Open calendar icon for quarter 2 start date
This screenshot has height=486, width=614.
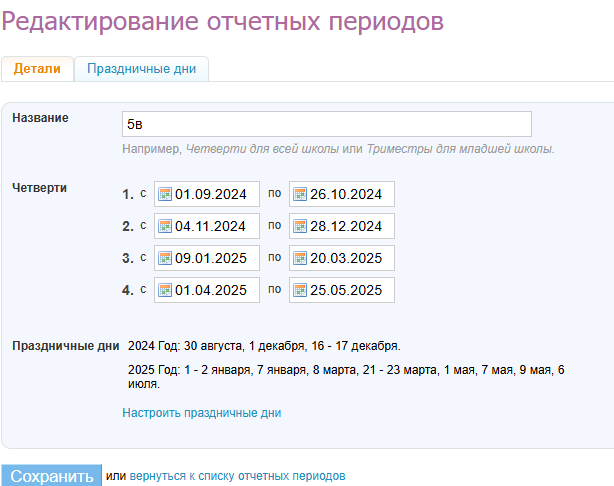165,226
